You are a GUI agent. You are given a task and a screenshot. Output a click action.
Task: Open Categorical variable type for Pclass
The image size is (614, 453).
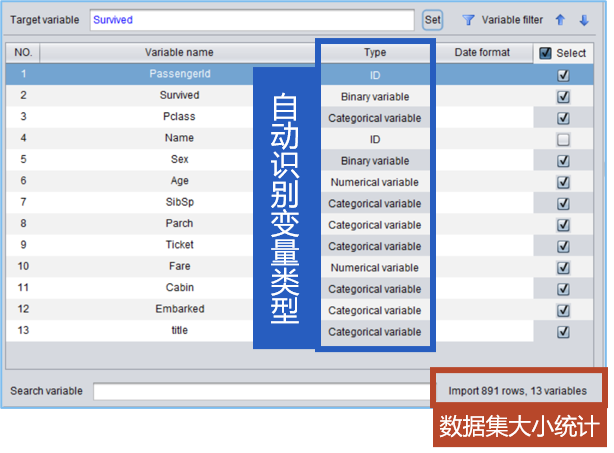(375, 118)
